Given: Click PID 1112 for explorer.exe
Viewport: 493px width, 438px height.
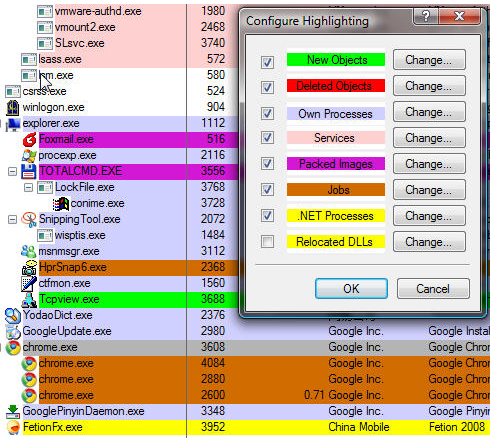Looking at the screenshot, I should point(213,123).
